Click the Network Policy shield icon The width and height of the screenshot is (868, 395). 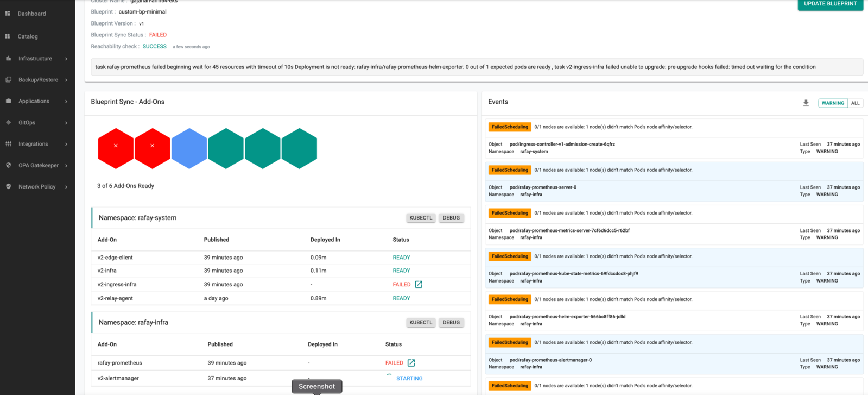point(8,186)
